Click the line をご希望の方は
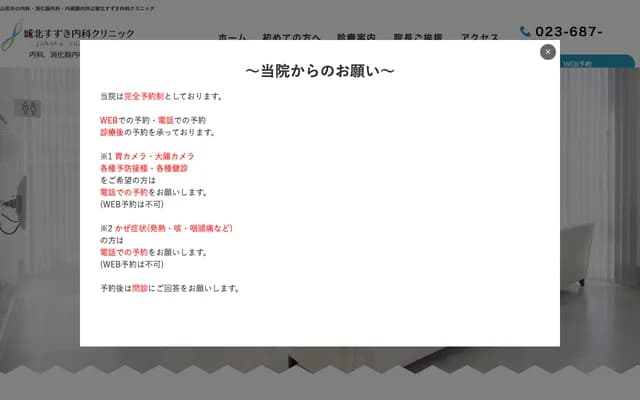This screenshot has width=640, height=400. pos(128,180)
